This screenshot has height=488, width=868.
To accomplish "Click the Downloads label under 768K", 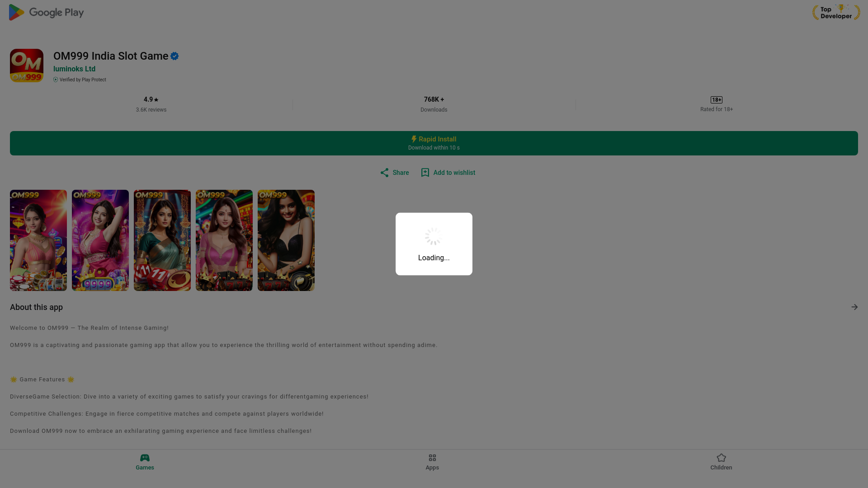I will tap(434, 110).
